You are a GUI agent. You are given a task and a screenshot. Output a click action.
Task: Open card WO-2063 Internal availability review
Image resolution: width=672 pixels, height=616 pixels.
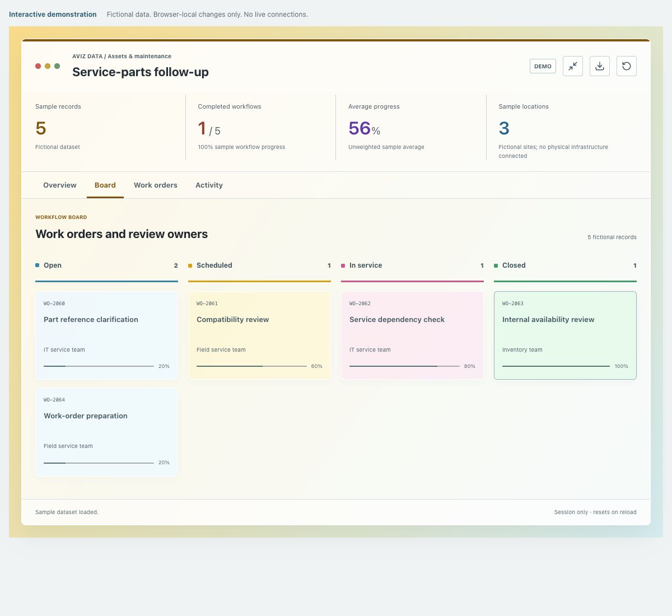click(565, 335)
